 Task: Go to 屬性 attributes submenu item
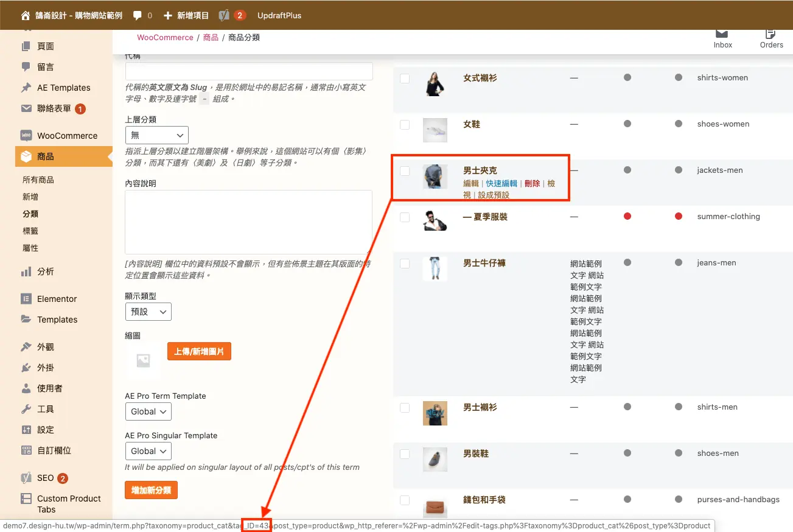[30, 248]
